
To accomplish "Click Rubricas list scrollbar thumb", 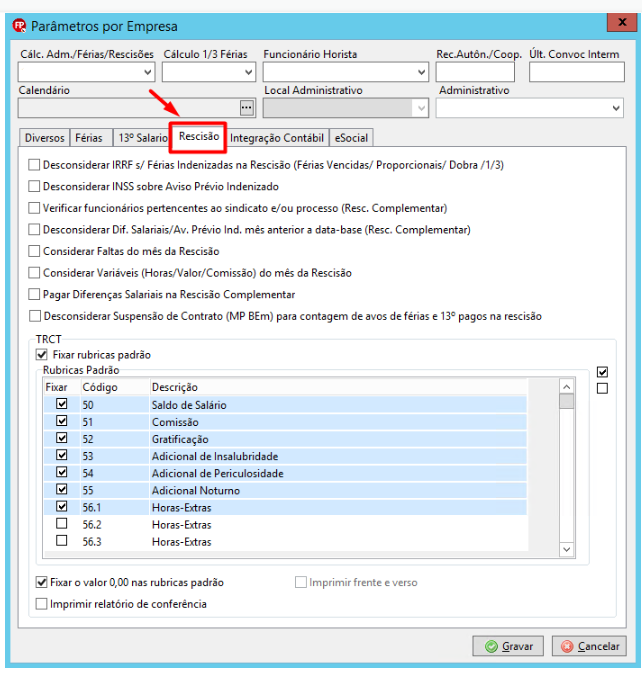I will point(566,402).
